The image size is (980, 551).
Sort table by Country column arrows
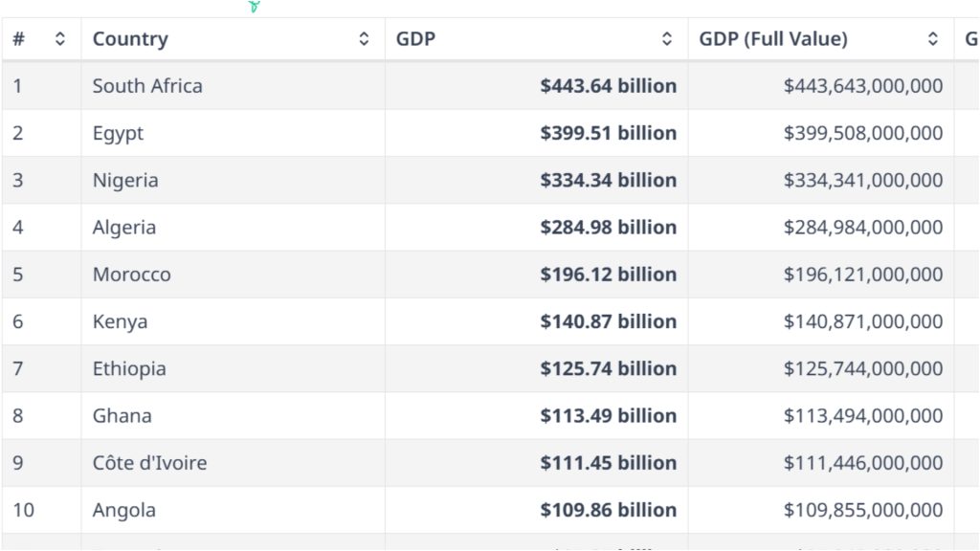coord(364,39)
